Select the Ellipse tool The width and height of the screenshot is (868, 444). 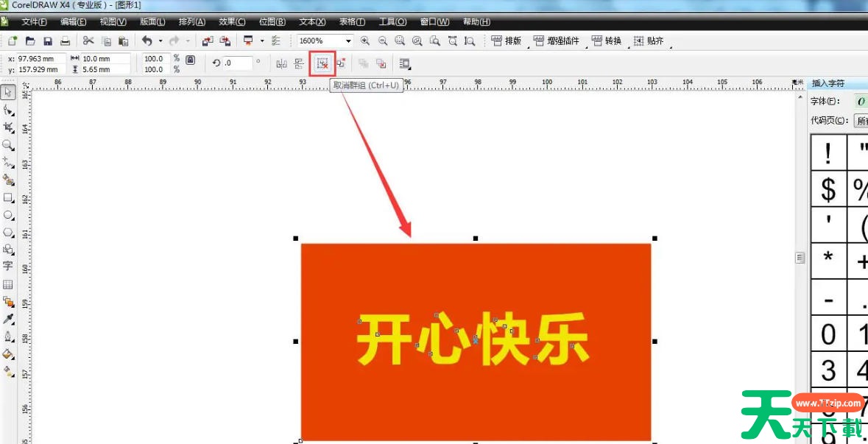8,216
